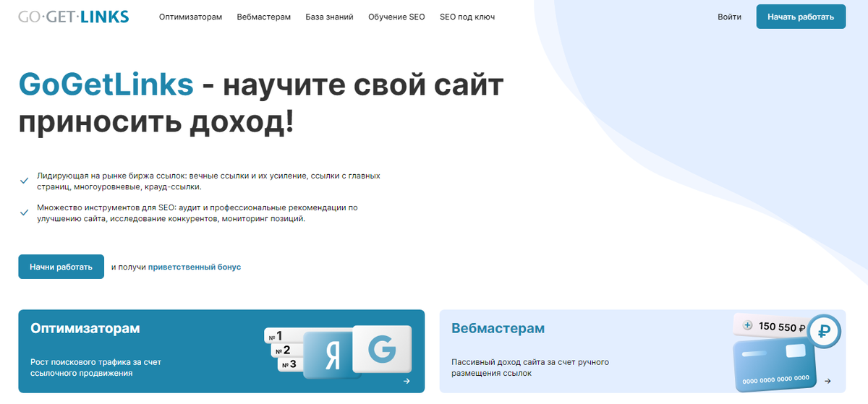Open SEO под ключ page
The height and width of the screenshot is (404, 868).
(x=467, y=17)
